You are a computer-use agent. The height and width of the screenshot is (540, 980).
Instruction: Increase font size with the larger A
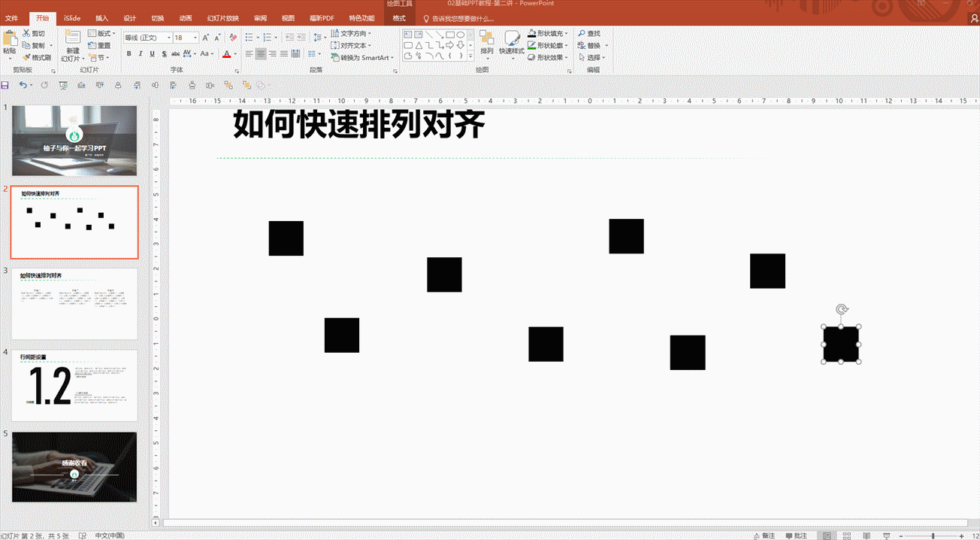pos(206,37)
